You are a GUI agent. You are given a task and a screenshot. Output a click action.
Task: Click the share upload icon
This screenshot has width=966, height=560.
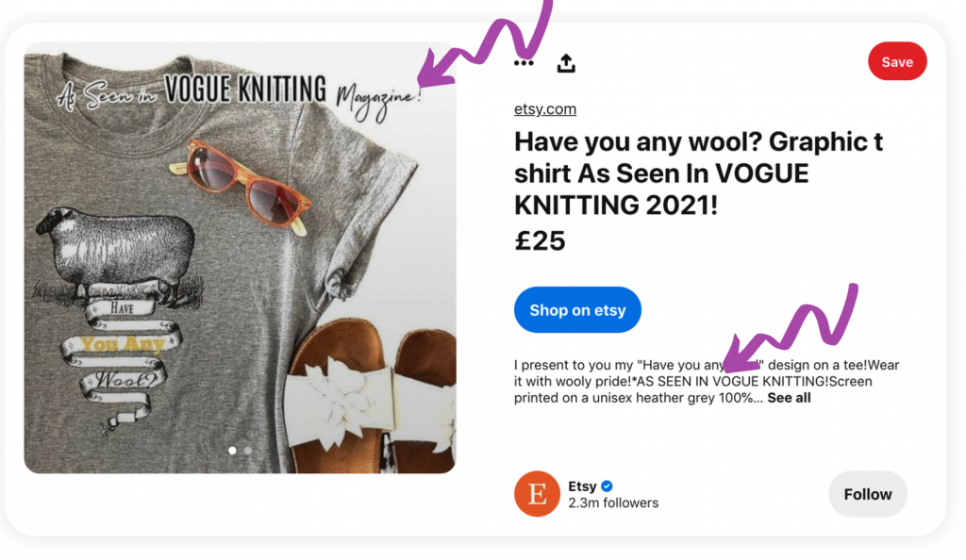pyautogui.click(x=566, y=63)
